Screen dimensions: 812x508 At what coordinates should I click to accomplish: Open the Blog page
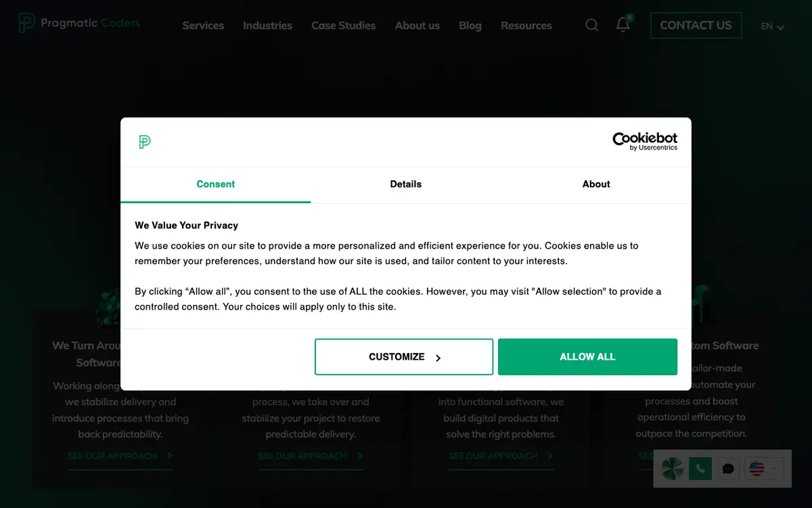coord(470,26)
